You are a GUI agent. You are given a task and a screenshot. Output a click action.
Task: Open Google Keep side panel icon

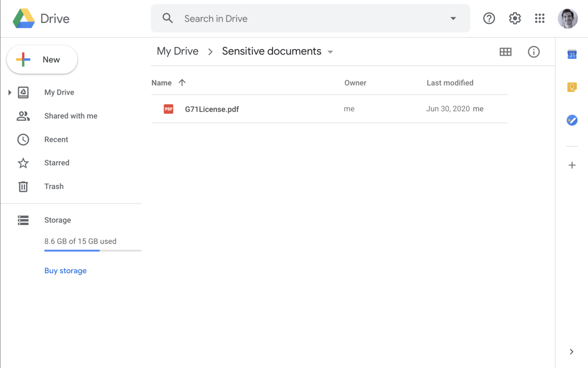572,87
